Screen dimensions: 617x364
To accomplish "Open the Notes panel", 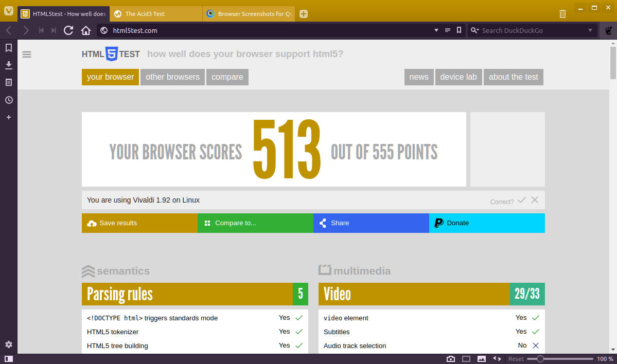I will 9,83.
